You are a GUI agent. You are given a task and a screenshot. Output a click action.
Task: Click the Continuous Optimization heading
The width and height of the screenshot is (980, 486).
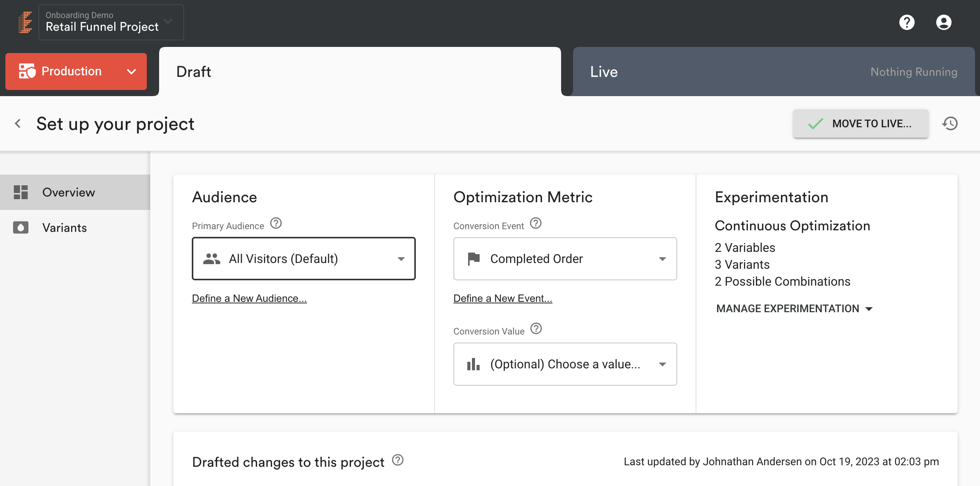[x=792, y=226]
